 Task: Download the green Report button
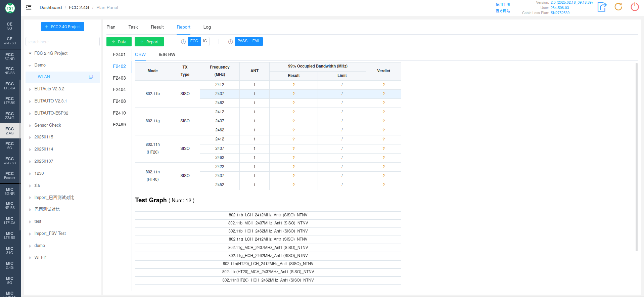(149, 42)
